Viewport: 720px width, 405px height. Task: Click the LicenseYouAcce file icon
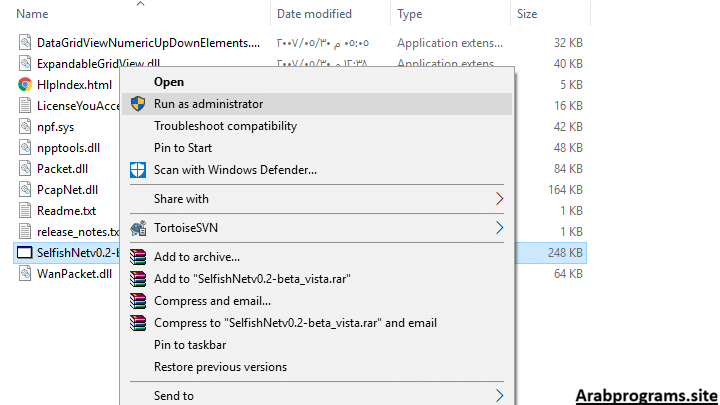click(x=25, y=106)
